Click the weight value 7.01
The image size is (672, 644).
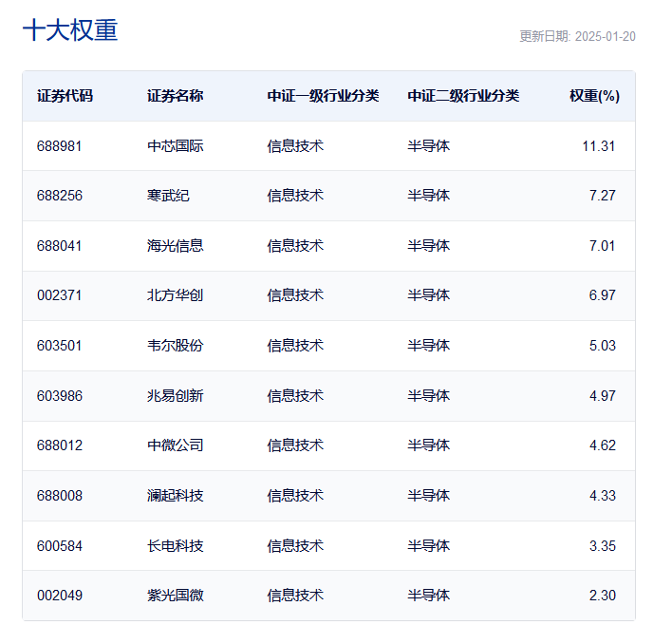pyautogui.click(x=602, y=246)
